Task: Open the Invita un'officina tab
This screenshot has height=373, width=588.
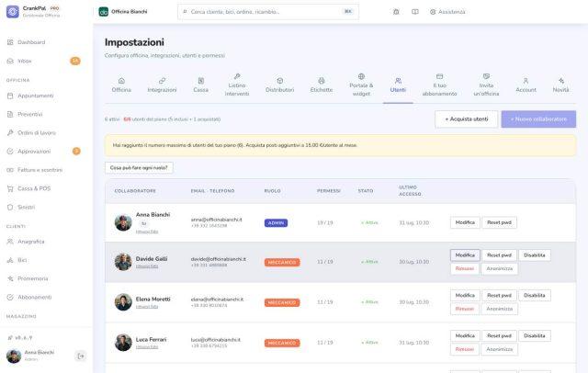Action: pyautogui.click(x=486, y=85)
